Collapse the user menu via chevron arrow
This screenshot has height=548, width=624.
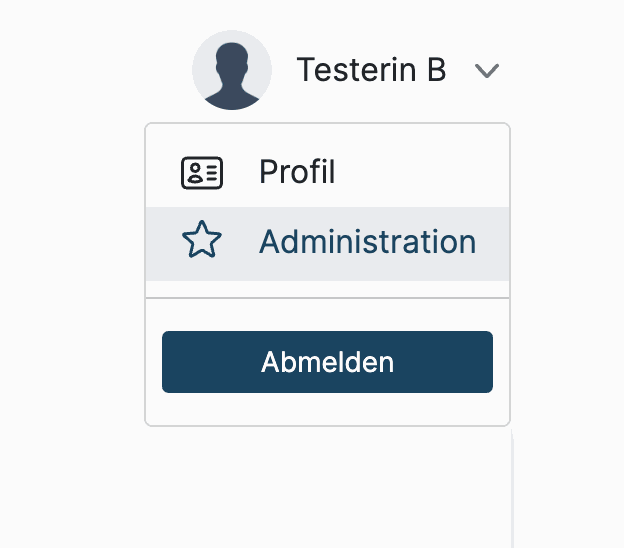tap(486, 71)
